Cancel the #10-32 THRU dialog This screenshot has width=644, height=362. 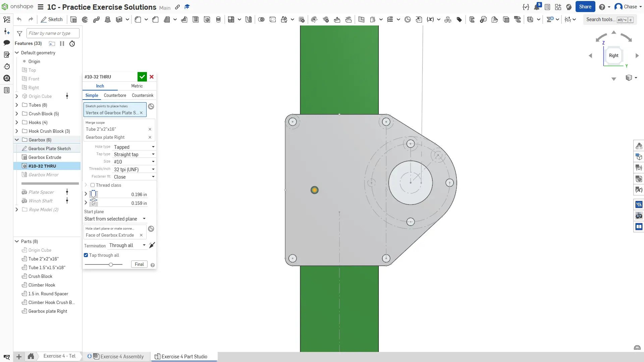tap(152, 77)
